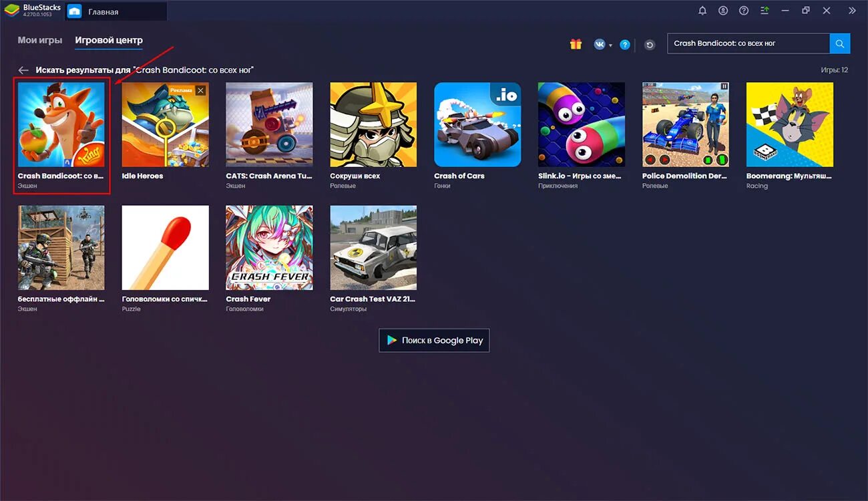
Task: Click the BlueStacks logo
Action: 11,11
